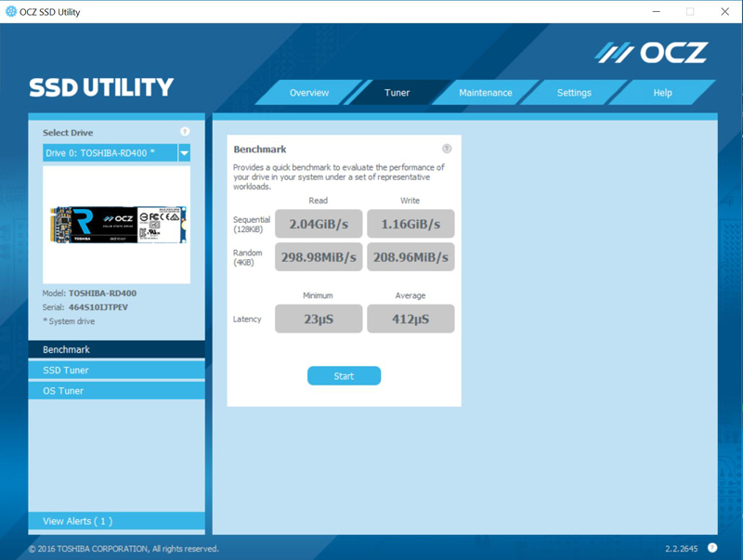Open SSD Tuner in the sidebar
Image resolution: width=743 pixels, height=560 pixels.
(117, 370)
